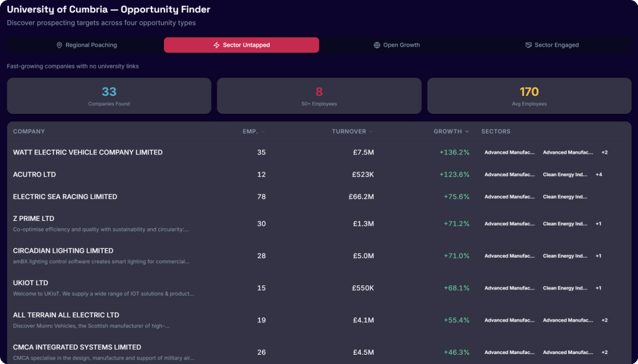Image resolution: width=638 pixels, height=364 pixels.
Task: Expand the +4 sectors badge for ACUTRO LTD
Action: [599, 175]
